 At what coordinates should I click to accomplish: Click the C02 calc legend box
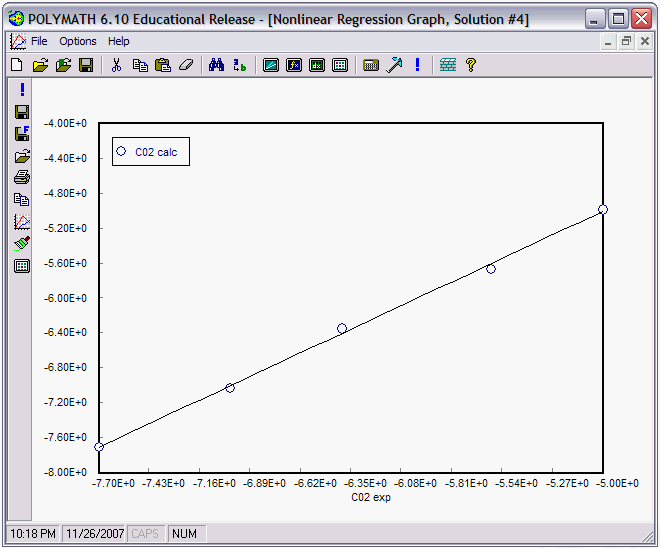point(150,152)
